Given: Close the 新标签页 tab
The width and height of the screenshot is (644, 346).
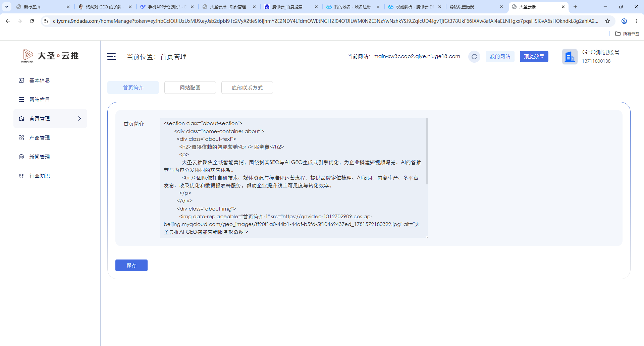Looking at the screenshot, I should pyautogui.click(x=68, y=7).
